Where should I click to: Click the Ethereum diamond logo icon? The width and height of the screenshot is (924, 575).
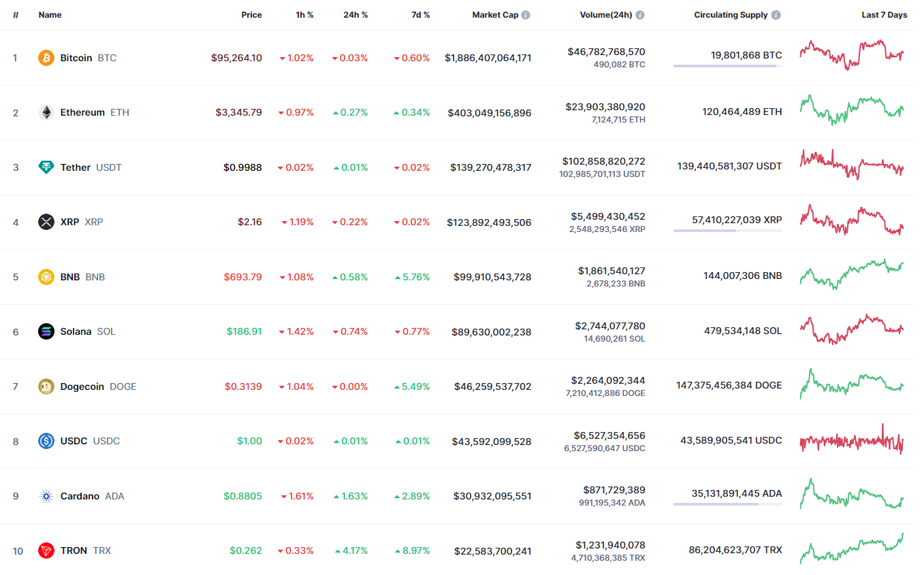point(46,112)
